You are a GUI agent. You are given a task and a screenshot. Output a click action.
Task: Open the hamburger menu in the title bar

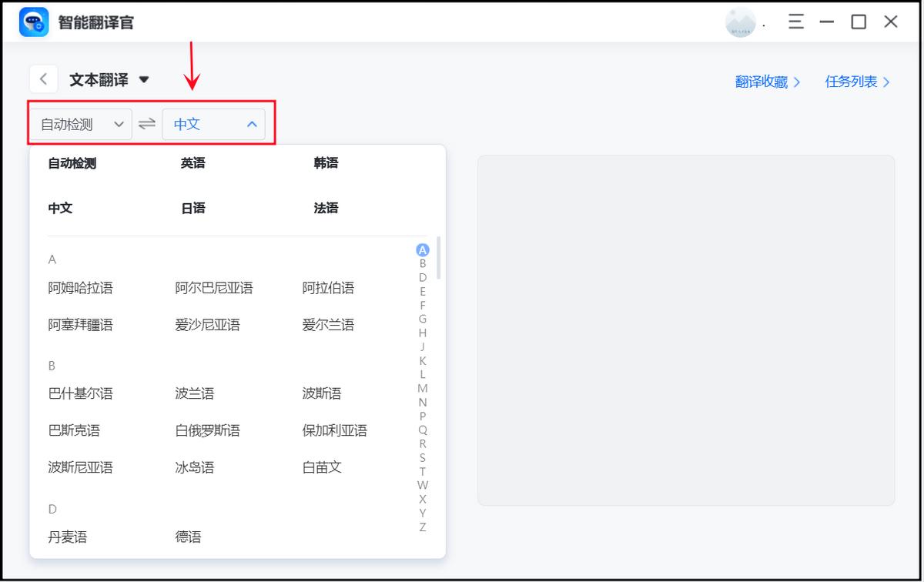pyautogui.click(x=795, y=22)
